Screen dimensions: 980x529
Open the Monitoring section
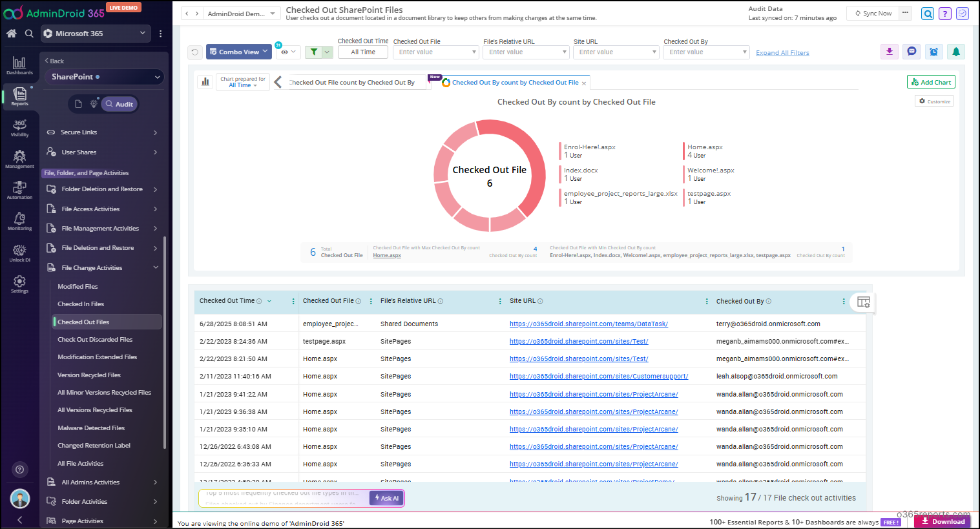(x=19, y=221)
